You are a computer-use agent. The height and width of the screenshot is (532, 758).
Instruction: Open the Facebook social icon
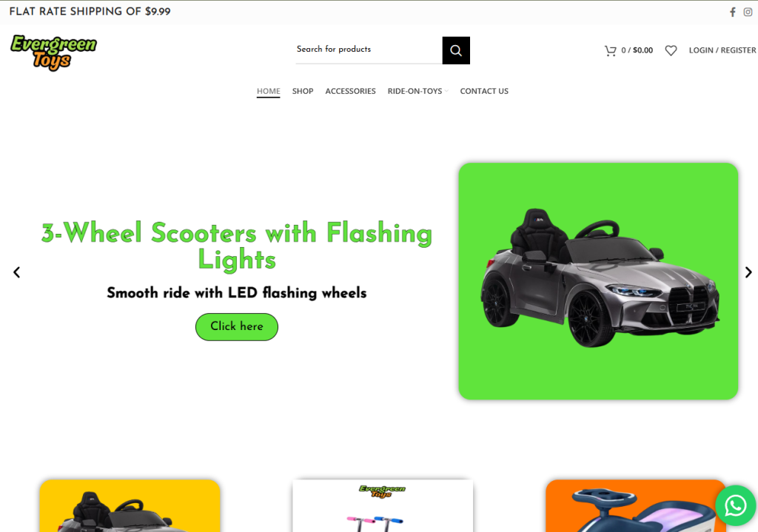click(732, 12)
